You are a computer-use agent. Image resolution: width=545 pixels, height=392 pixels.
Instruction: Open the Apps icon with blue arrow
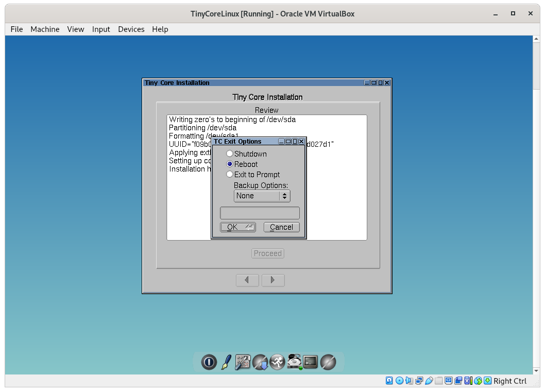[x=260, y=362]
